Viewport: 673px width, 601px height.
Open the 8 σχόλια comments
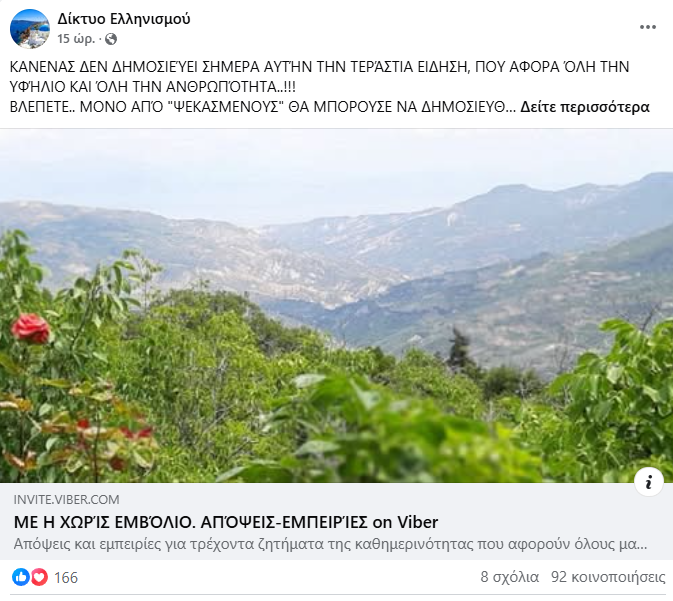[x=509, y=577]
